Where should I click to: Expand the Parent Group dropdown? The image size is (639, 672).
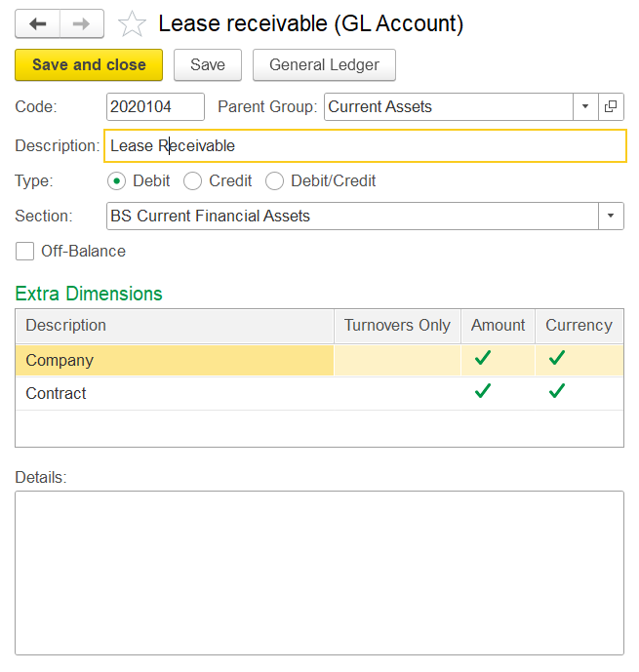coord(585,107)
